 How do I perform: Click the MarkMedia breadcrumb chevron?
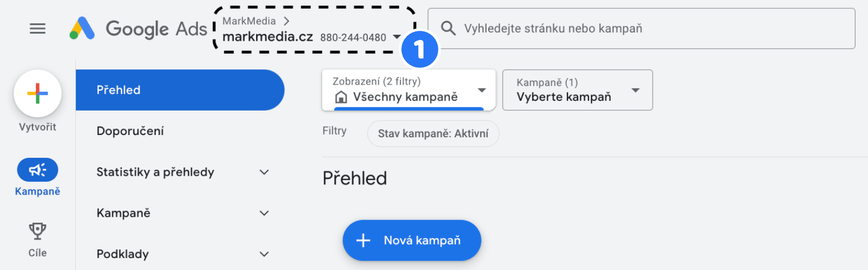pyautogui.click(x=286, y=21)
